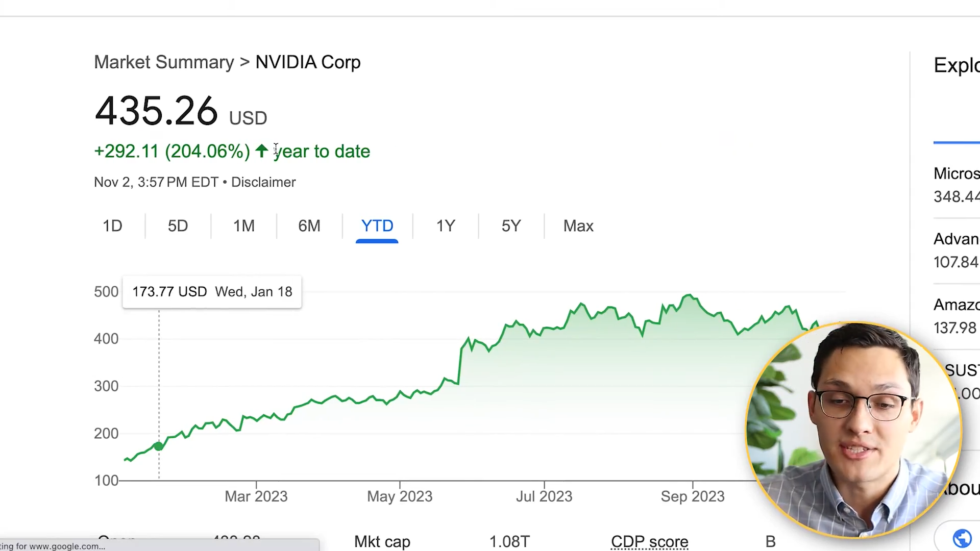Click the NVIDIA Corp page title
980x551 pixels.
(308, 62)
